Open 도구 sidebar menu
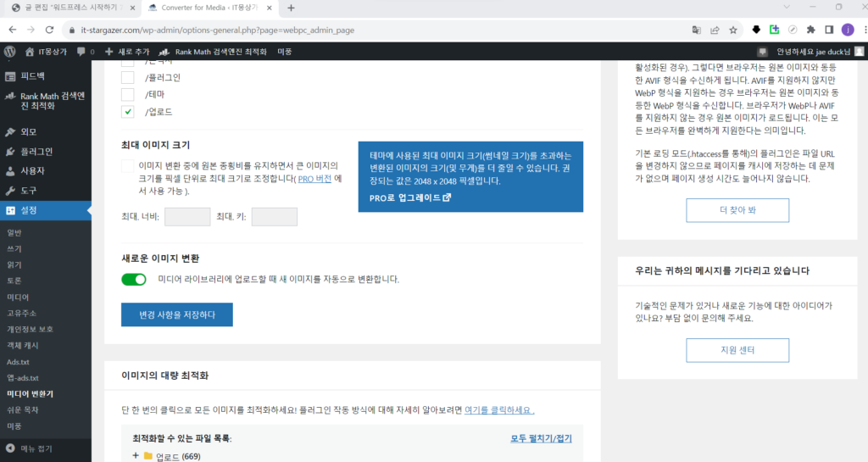Screen dimensions: 868x462 click(x=46, y=191)
